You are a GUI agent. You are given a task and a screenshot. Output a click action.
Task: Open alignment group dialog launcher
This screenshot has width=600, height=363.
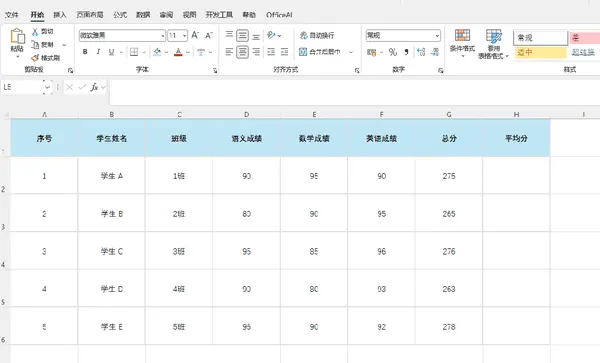click(x=357, y=70)
